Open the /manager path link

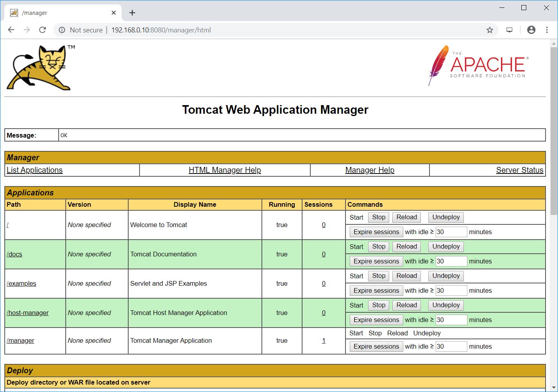click(x=20, y=340)
